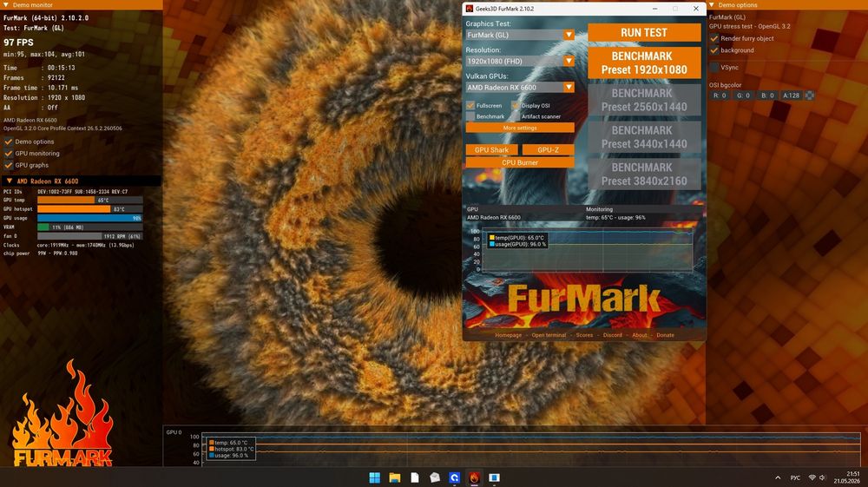Image resolution: width=868 pixels, height=487 pixels.
Task: Open More settings
Action: 520,128
